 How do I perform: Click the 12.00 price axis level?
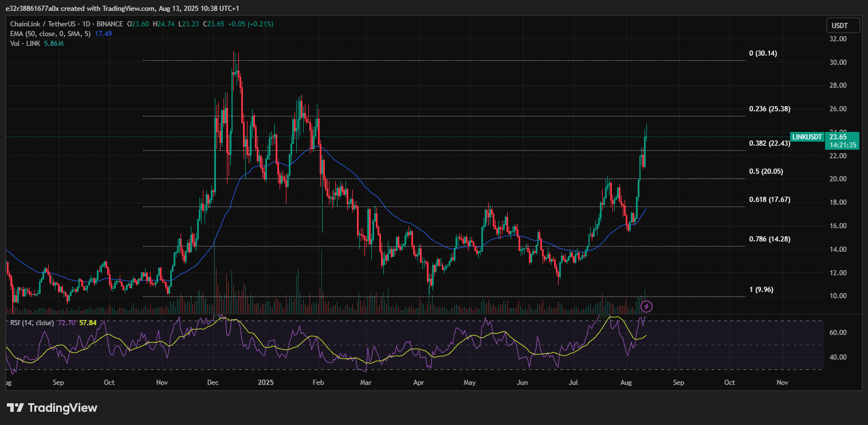[838, 272]
